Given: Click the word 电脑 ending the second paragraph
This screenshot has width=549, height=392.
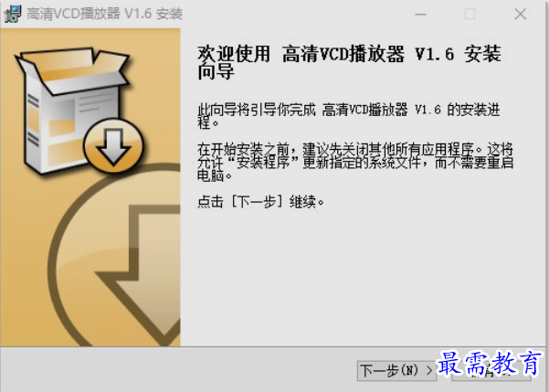Looking at the screenshot, I should click(x=210, y=175).
